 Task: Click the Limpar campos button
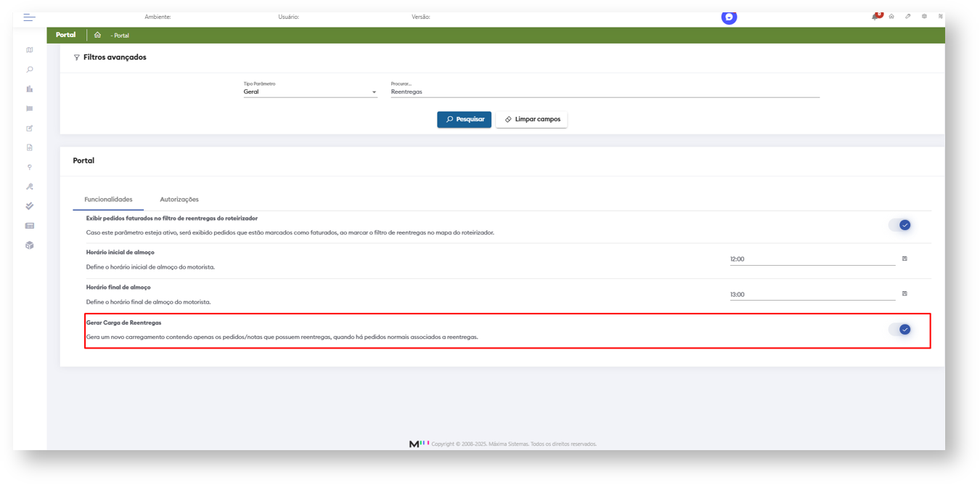click(531, 119)
